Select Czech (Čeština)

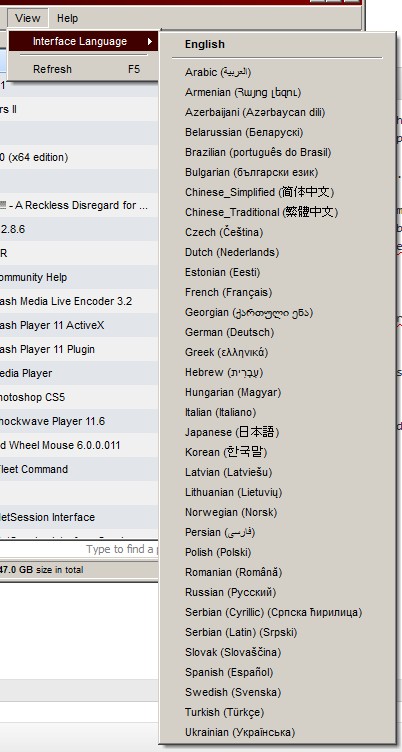(277, 232)
